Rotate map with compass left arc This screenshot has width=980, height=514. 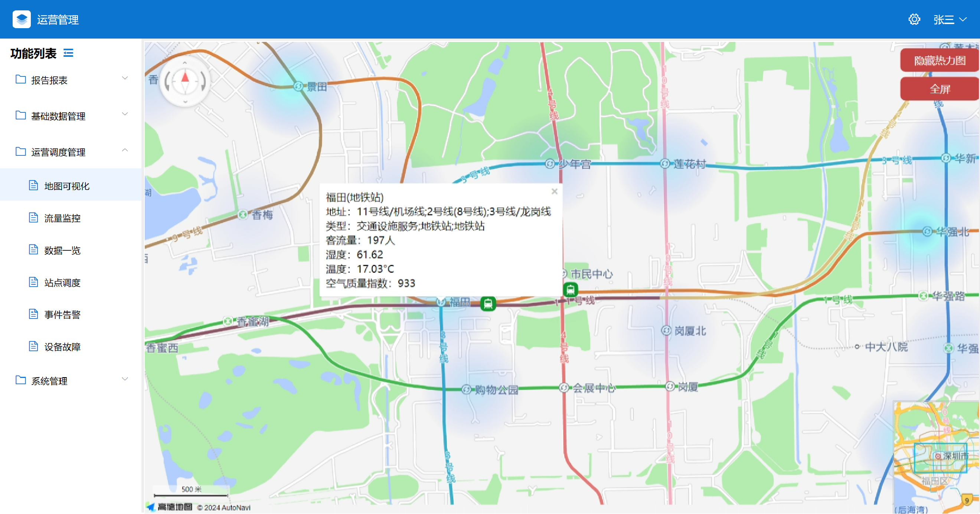point(167,81)
